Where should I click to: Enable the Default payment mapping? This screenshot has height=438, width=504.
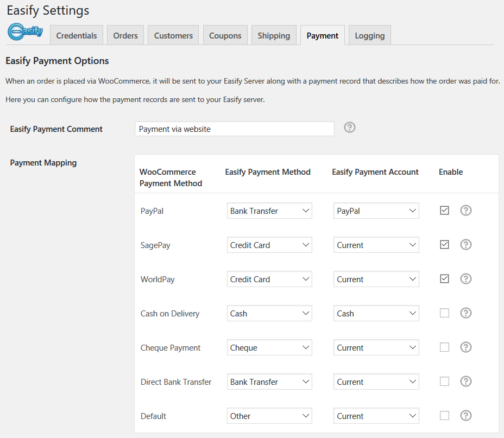445,416
